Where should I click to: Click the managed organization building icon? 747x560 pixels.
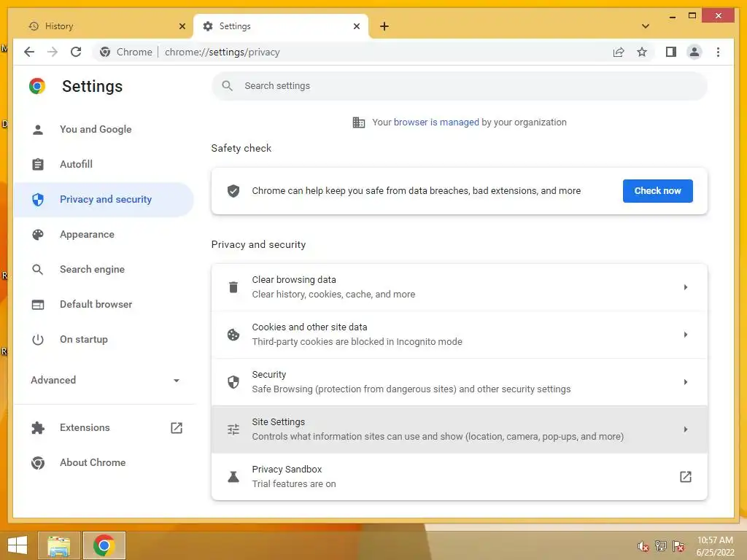pyautogui.click(x=359, y=122)
